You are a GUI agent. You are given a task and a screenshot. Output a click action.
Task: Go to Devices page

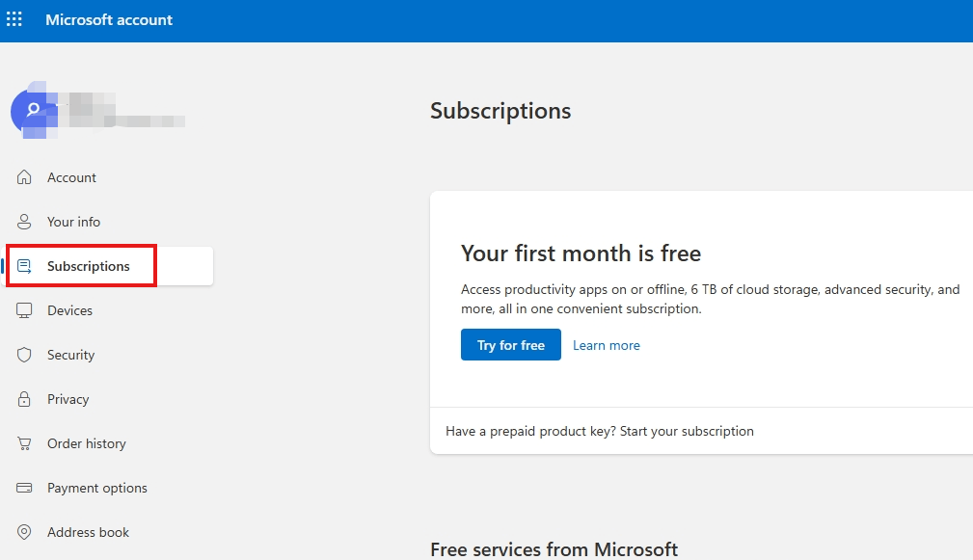(x=70, y=310)
